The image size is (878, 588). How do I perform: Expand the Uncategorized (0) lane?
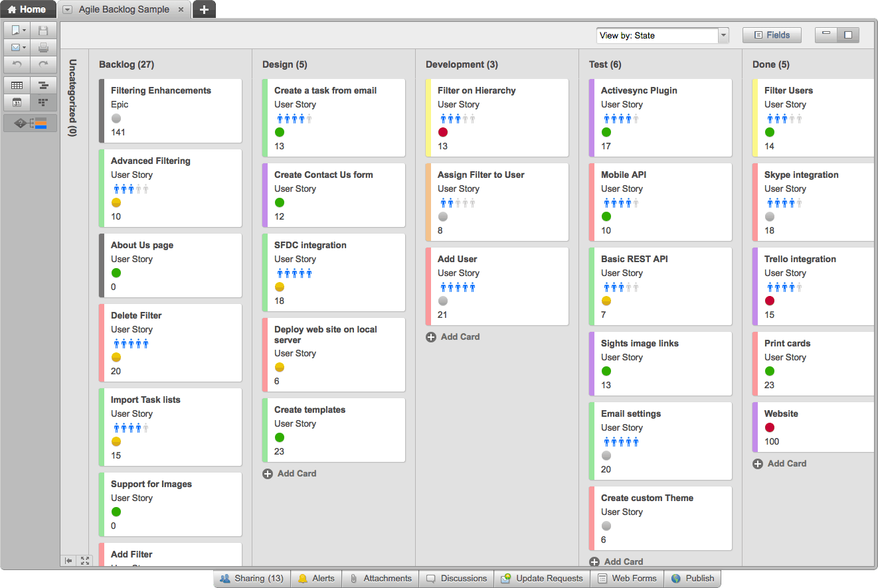click(73, 98)
